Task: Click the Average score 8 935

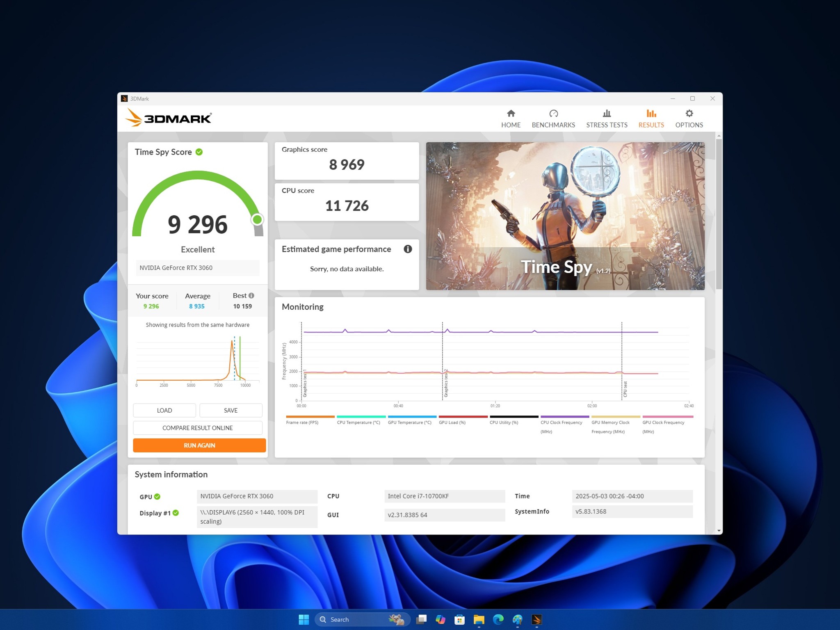Action: 197,306
